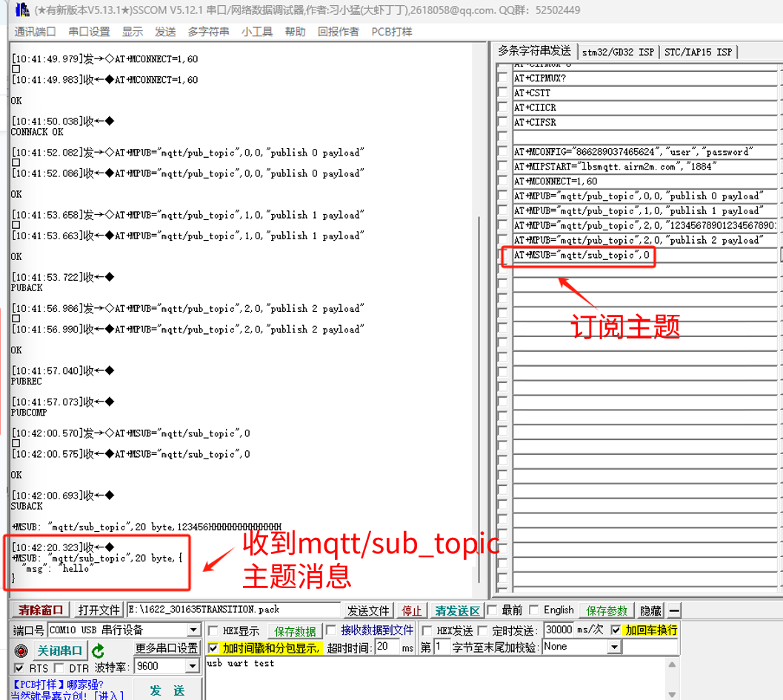Viewport: 783px width, 700px height.
Task: Switch to the 多条字符串发送 tab
Action: 534,51
